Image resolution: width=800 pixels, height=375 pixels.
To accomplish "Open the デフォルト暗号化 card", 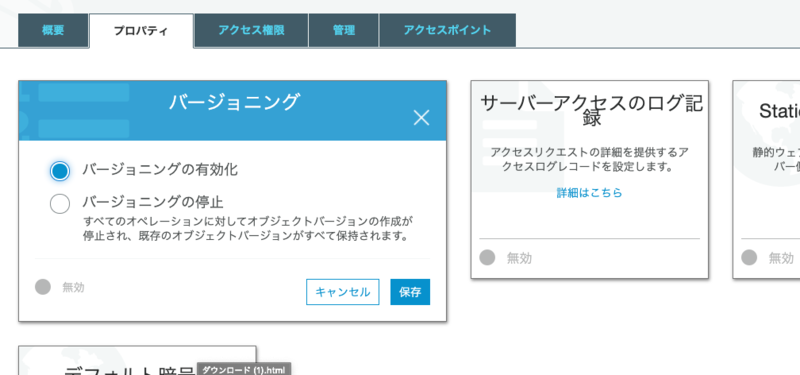I will [x=137, y=361].
